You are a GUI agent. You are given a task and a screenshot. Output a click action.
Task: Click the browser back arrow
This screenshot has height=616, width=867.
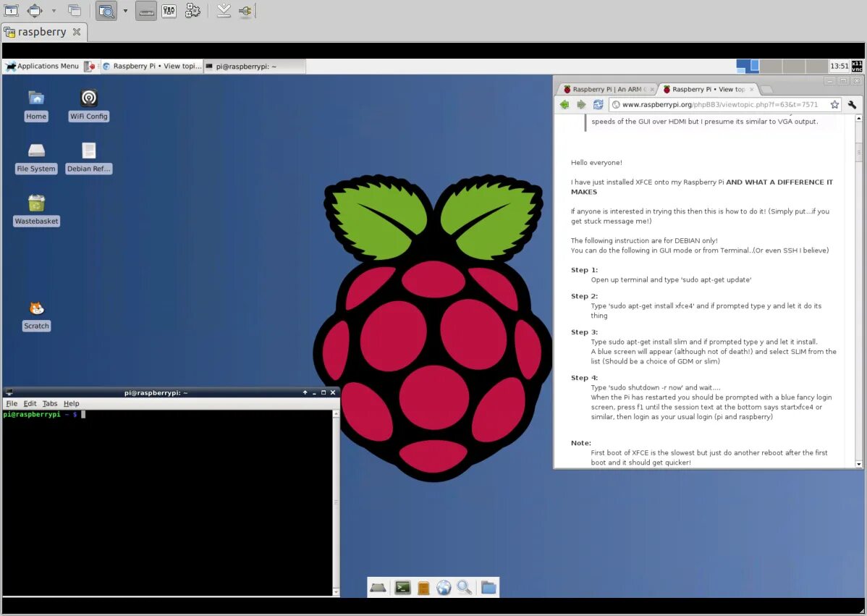[x=564, y=104]
